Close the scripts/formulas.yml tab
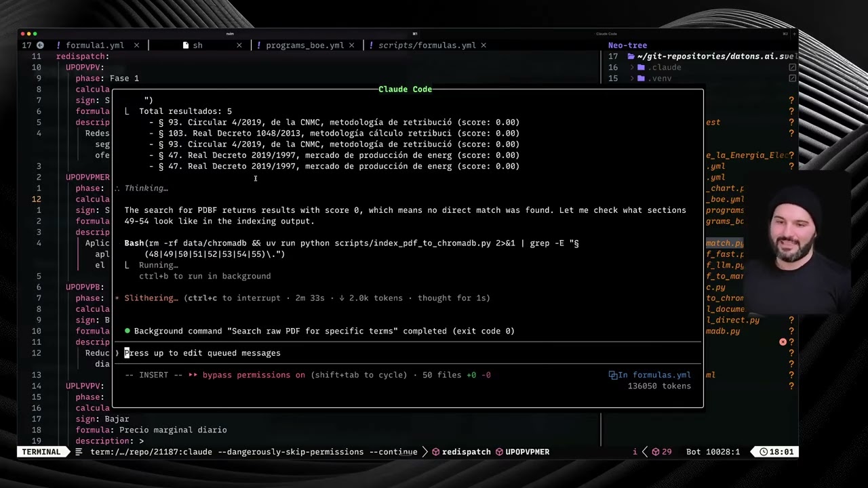Image resolution: width=868 pixels, height=488 pixels. (x=484, y=45)
